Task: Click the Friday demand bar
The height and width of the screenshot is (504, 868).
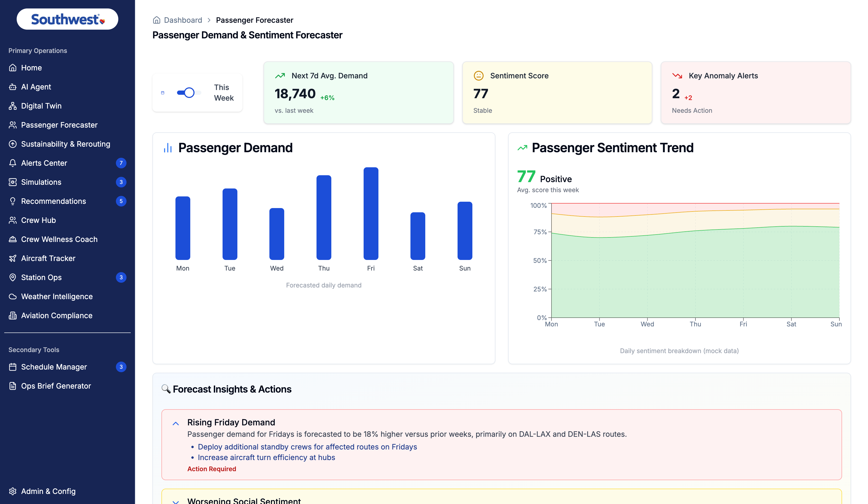Action: [x=371, y=214]
